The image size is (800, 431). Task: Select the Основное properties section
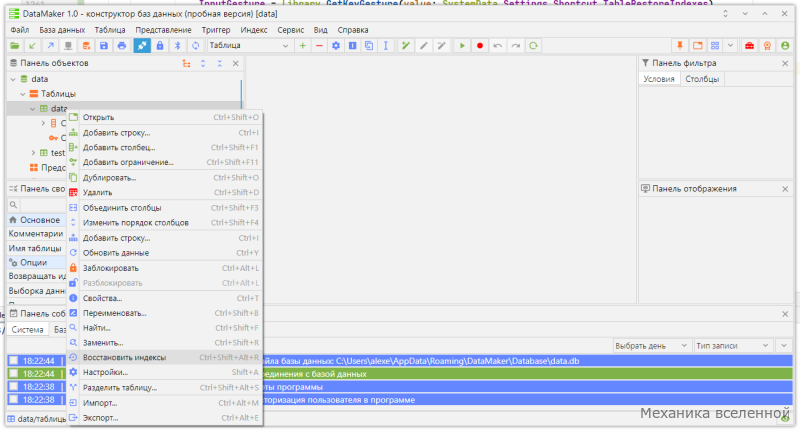[x=37, y=220]
